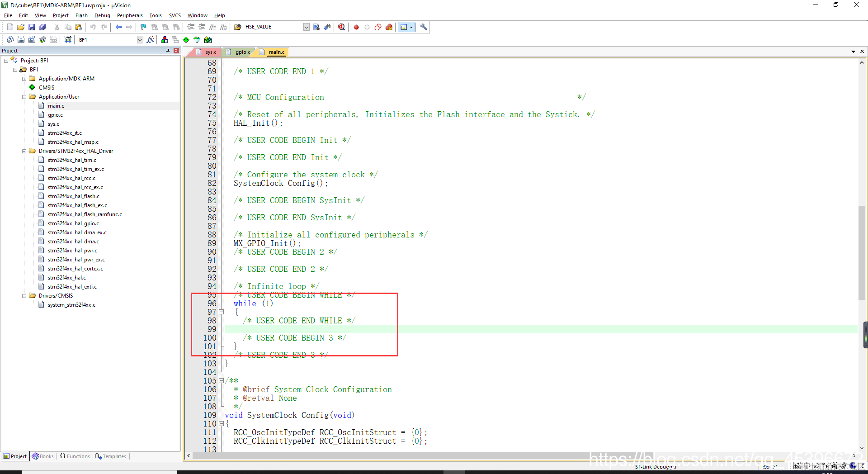Open the Peripherals menu
Viewport: 868px width, 474px height.
tap(130, 15)
